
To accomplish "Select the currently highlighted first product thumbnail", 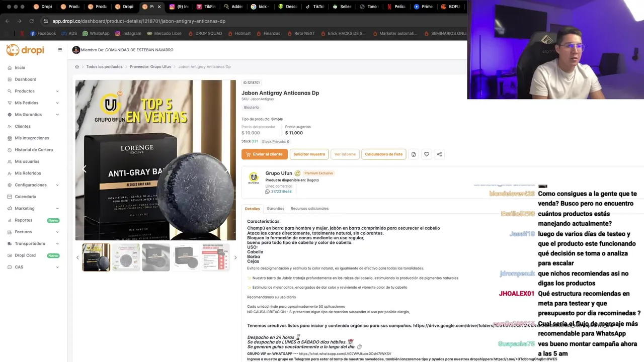I will pos(96,257).
